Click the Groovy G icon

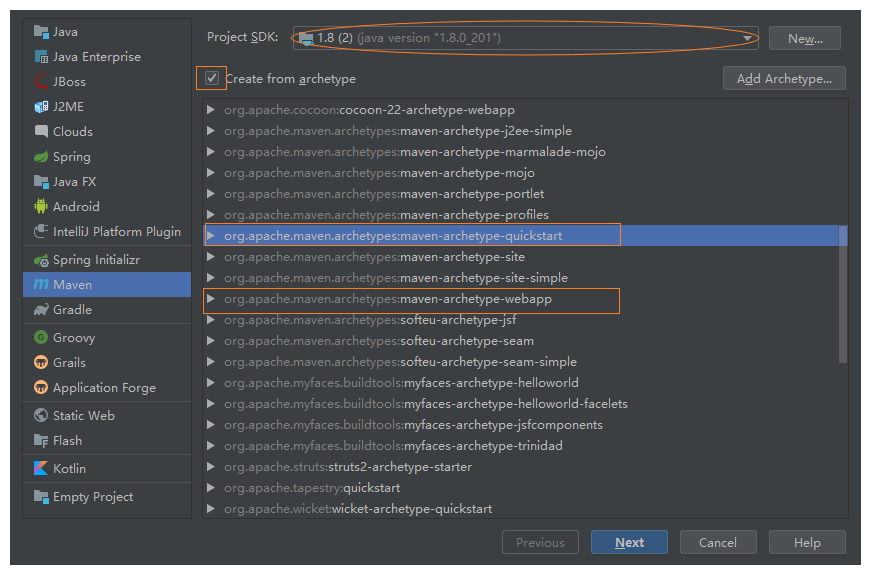(x=41, y=337)
